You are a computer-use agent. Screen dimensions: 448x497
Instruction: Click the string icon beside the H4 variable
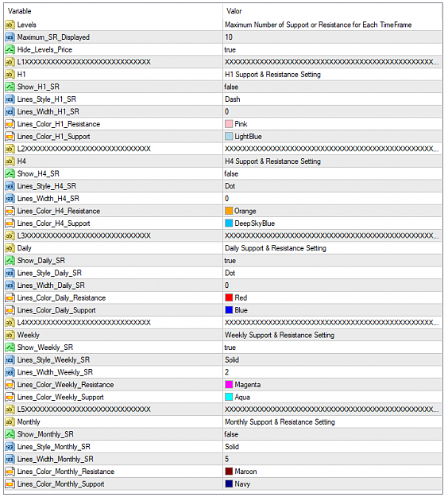pyautogui.click(x=10, y=161)
